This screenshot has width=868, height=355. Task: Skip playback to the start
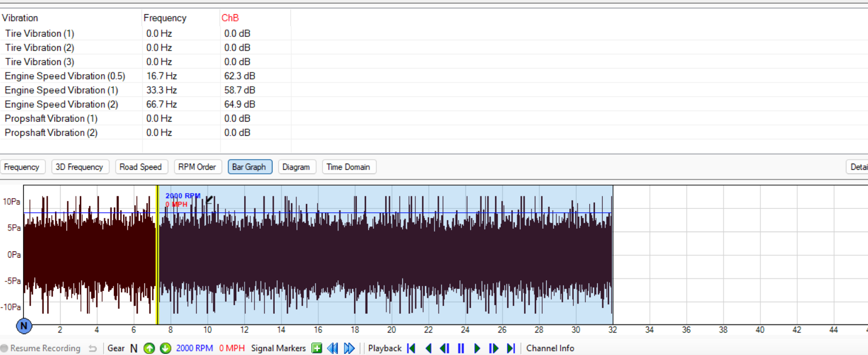click(412, 348)
